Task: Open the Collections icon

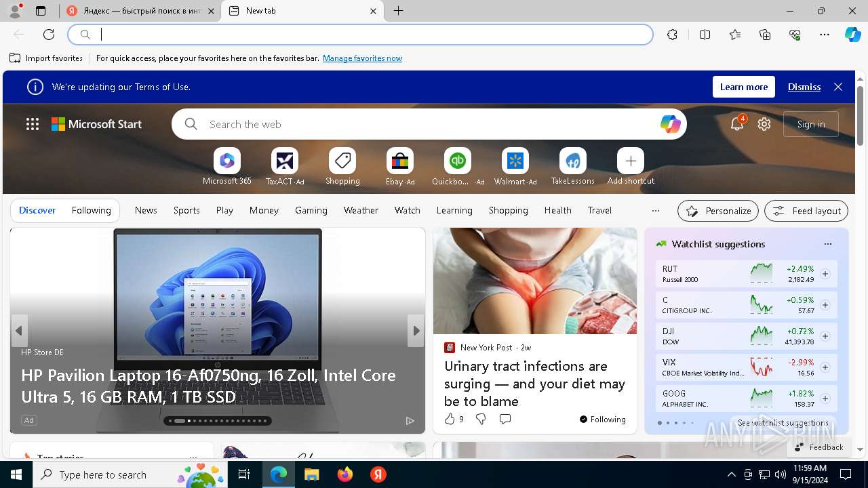Action: [765, 35]
